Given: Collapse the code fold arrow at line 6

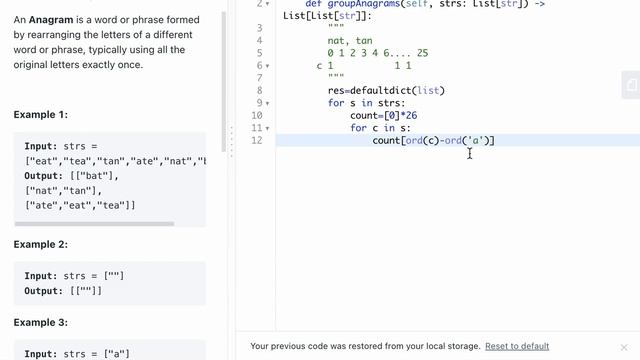Looking at the screenshot, I should (x=267, y=66).
